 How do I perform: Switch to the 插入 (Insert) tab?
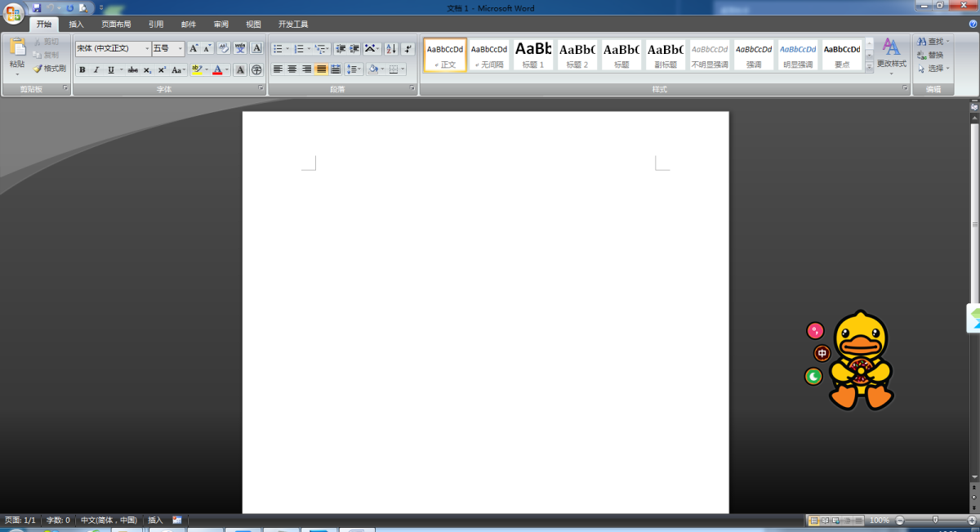[x=76, y=25]
